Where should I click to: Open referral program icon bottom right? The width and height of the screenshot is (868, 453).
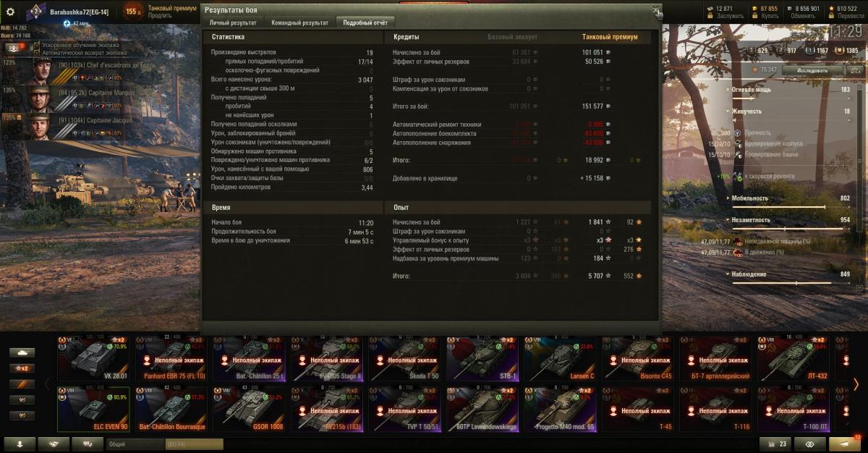(x=810, y=444)
